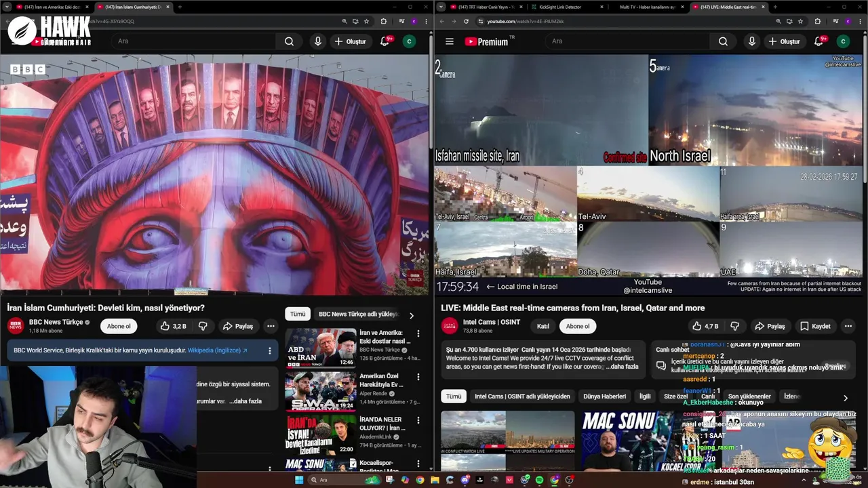Subscribe with 'Abone ol' for Intel Cams
The width and height of the screenshot is (868, 488).
[578, 326]
